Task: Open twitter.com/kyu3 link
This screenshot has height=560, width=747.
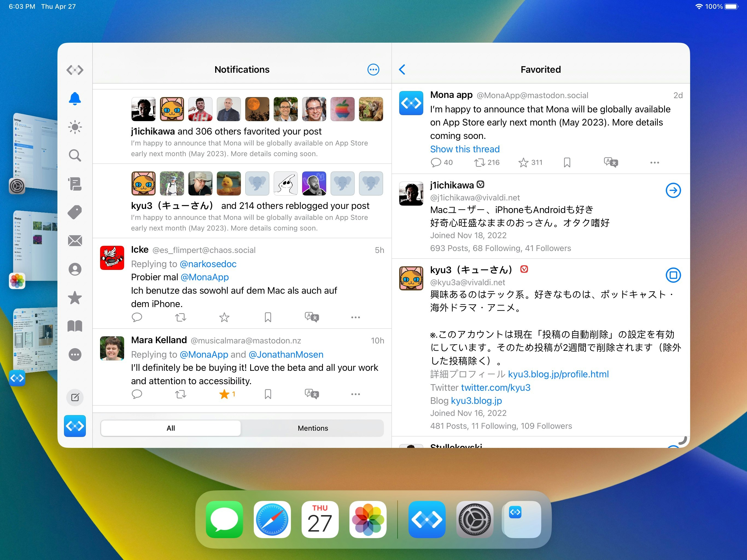Action: pos(495,387)
